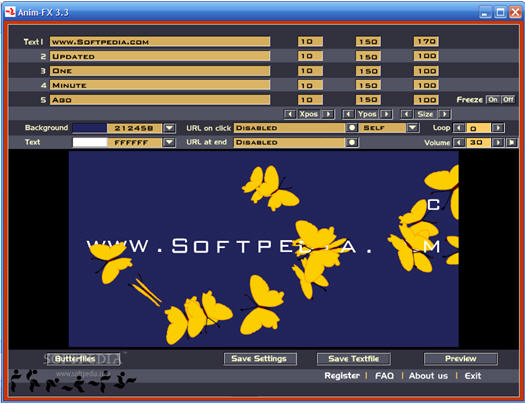Viewport: 525px width, 404px height.
Task: Minimize the Anim-FX window
Action: [484, 12]
